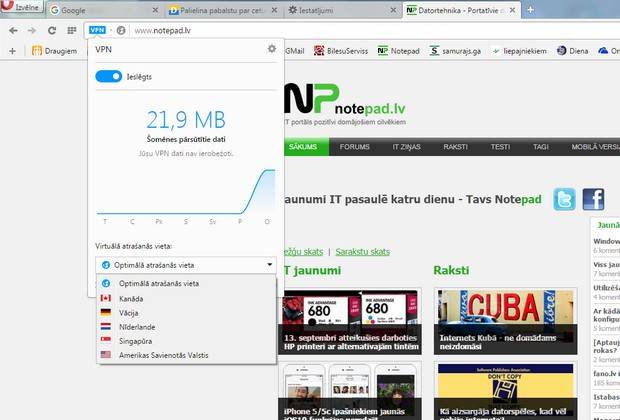The width and height of the screenshot is (620, 420).
Task: Open a new tab with plus button
Action: pyautogui.click(x=530, y=10)
